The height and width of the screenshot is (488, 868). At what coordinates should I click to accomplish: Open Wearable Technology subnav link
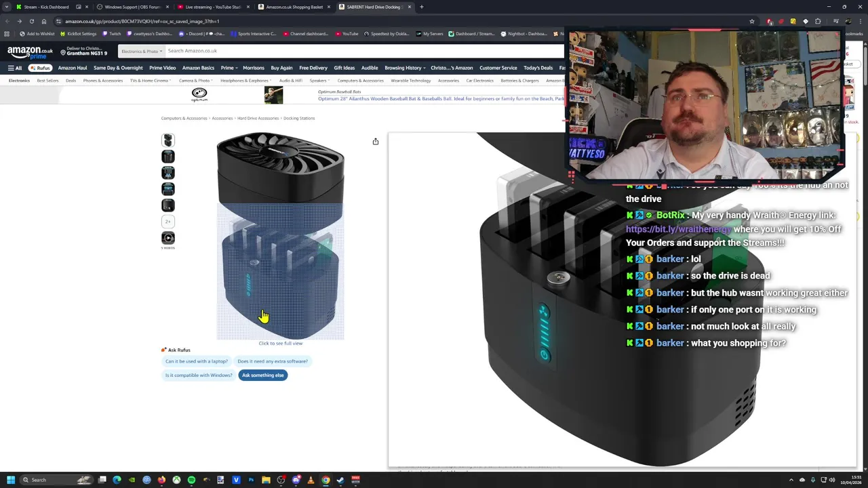coord(410,81)
